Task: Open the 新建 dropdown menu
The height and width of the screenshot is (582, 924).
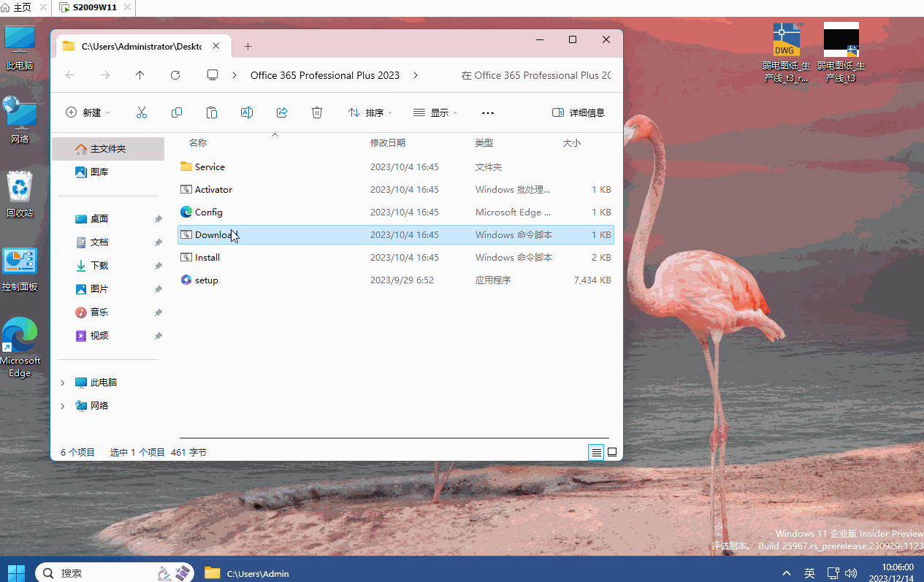Action: (88, 112)
